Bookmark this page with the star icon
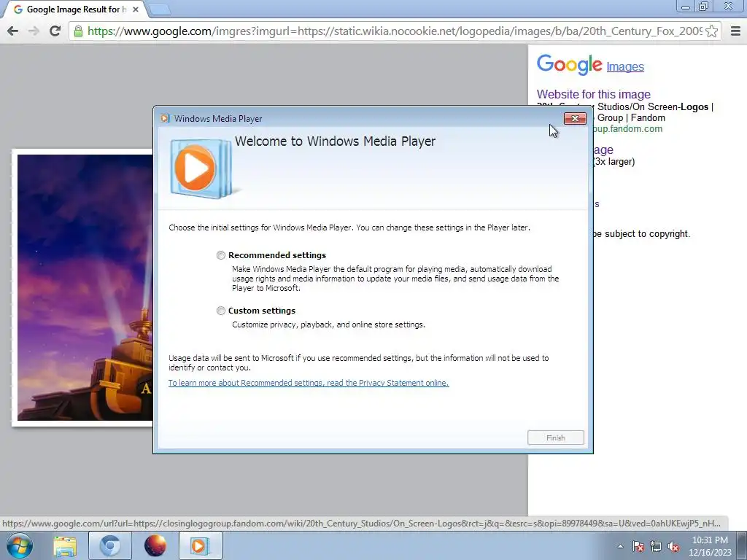Screen dimensions: 747x560 [x=712, y=31]
